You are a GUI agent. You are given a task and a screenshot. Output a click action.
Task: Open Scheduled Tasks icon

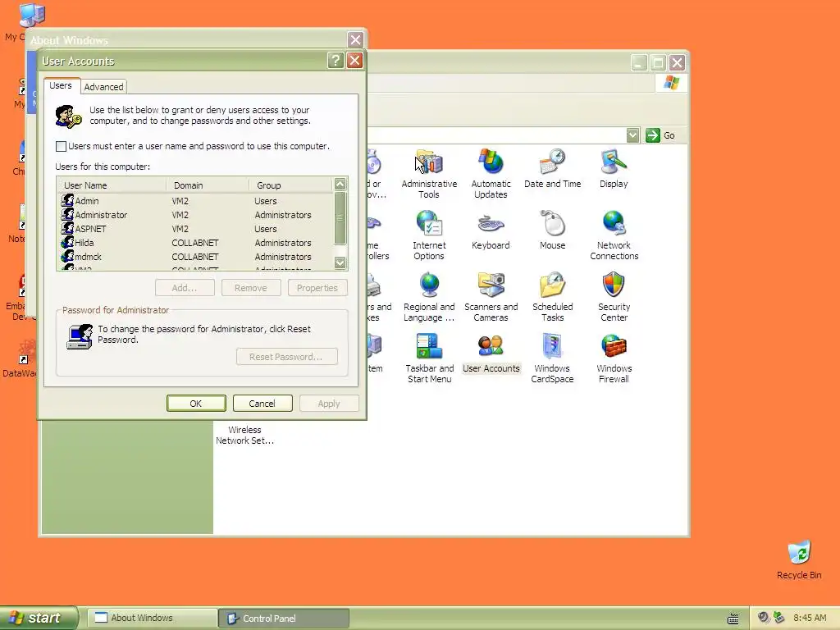click(x=552, y=296)
